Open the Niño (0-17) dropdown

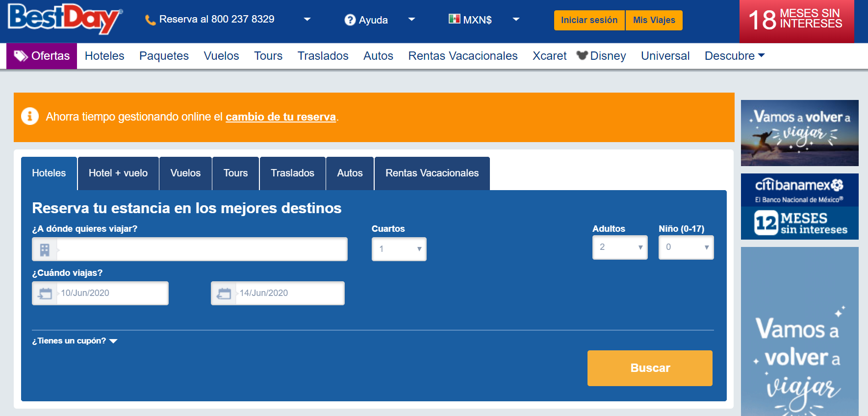pos(686,247)
